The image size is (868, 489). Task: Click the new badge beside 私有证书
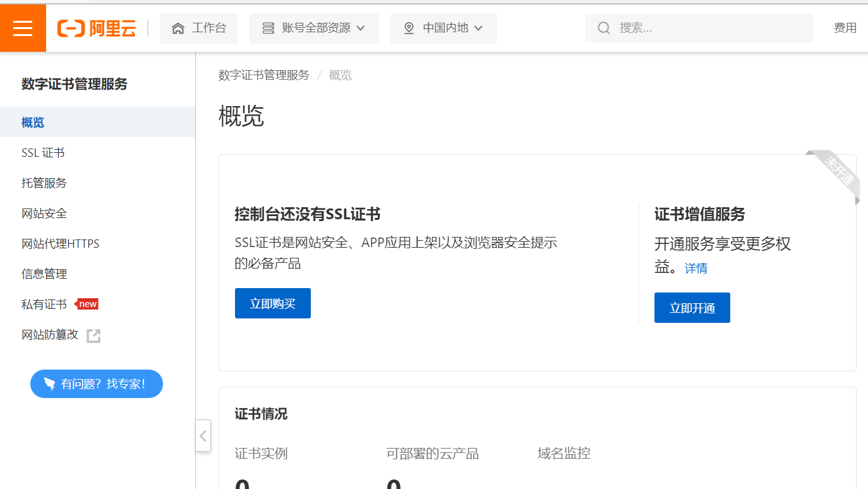pos(87,304)
